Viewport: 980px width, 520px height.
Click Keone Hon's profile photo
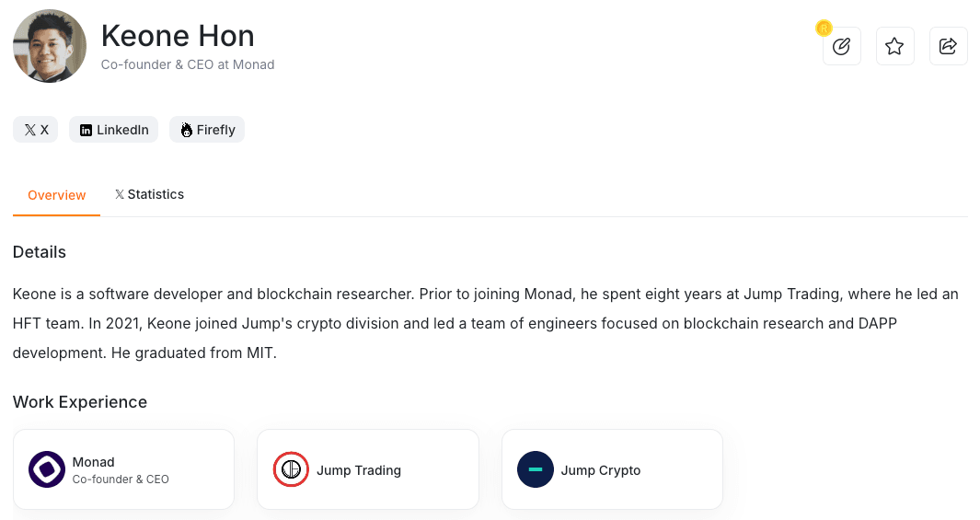50,46
